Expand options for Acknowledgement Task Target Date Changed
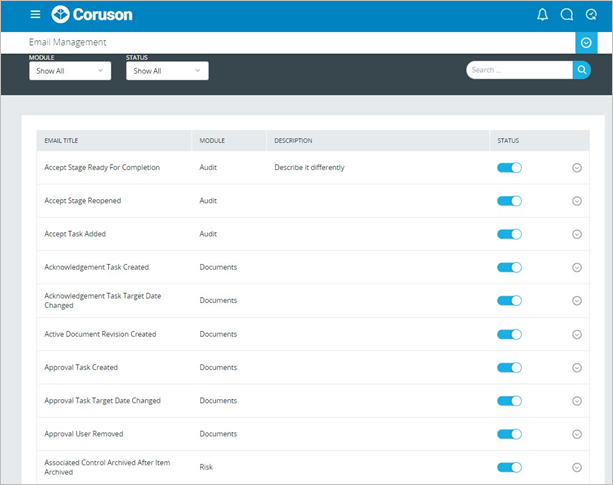613x485 pixels. pos(577,301)
